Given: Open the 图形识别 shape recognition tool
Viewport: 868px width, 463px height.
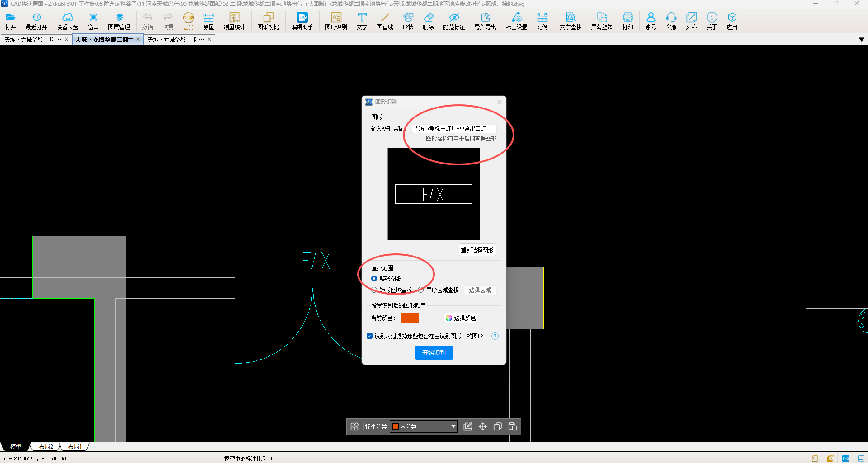Looking at the screenshot, I should [x=336, y=21].
